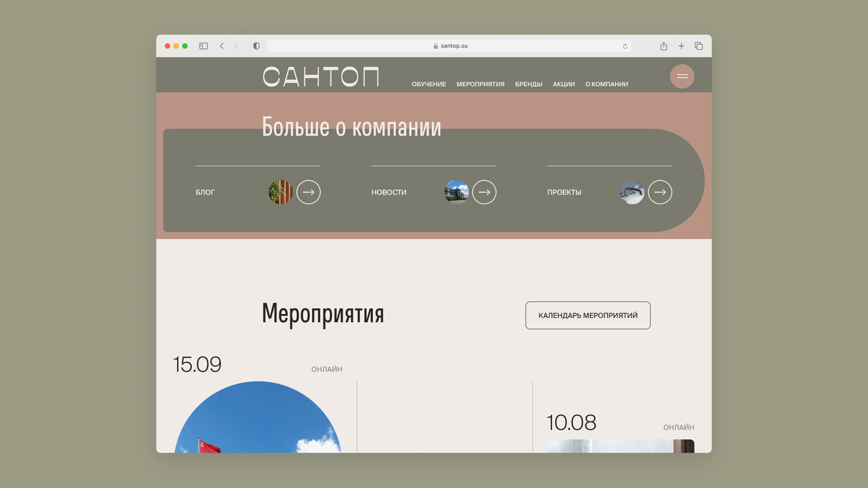Open a new Safari tab

pyautogui.click(x=682, y=46)
